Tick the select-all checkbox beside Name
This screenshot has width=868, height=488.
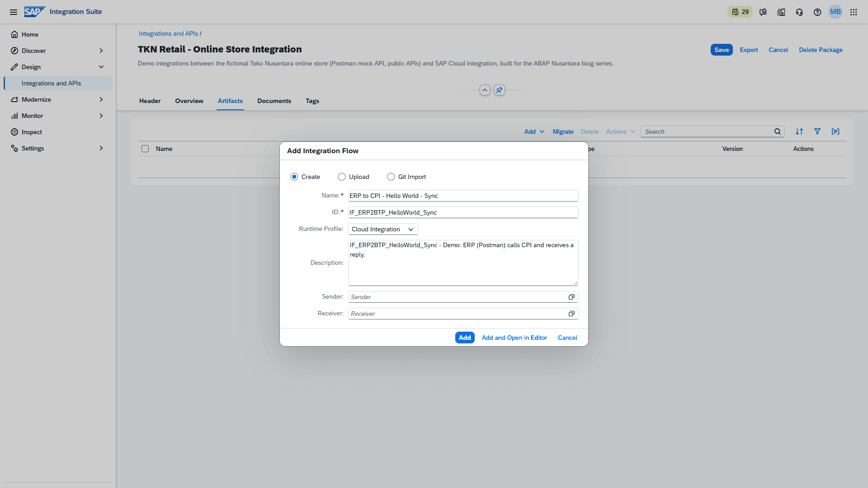point(145,149)
